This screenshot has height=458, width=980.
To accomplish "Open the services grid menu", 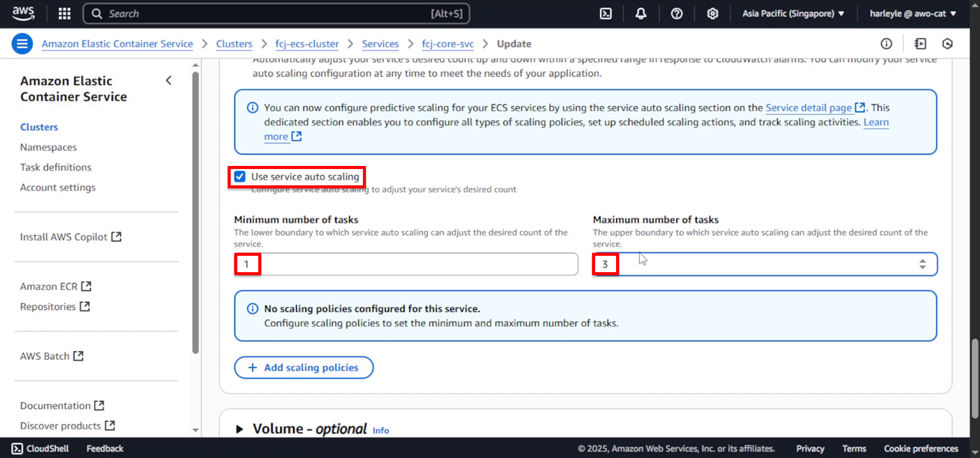I will tap(64, 14).
